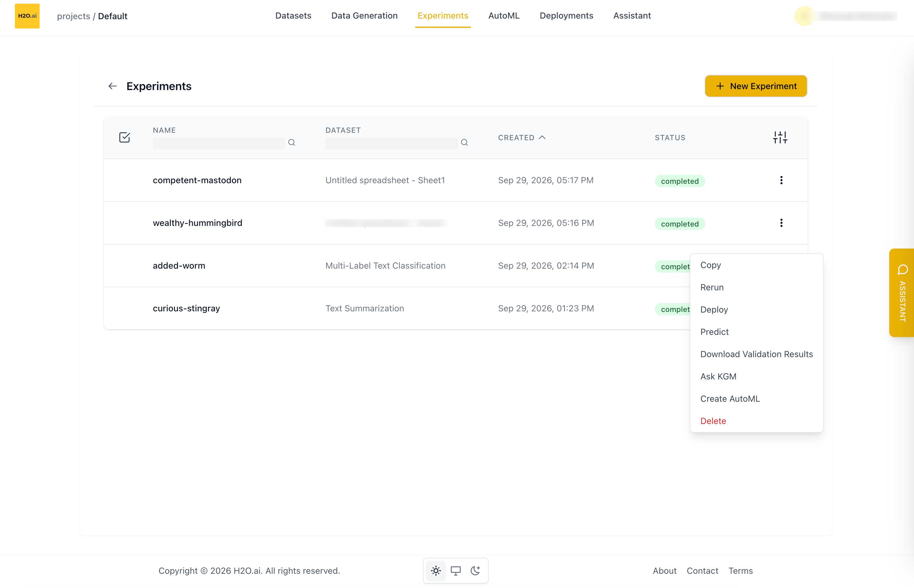
Task: Select Create AutoML in the context menu
Action: (756, 399)
